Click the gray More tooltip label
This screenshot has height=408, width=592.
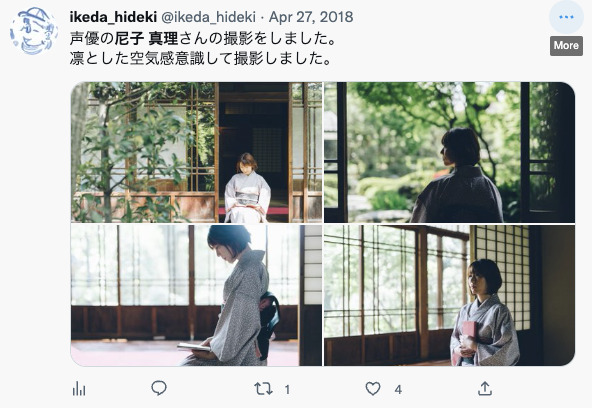point(566,46)
